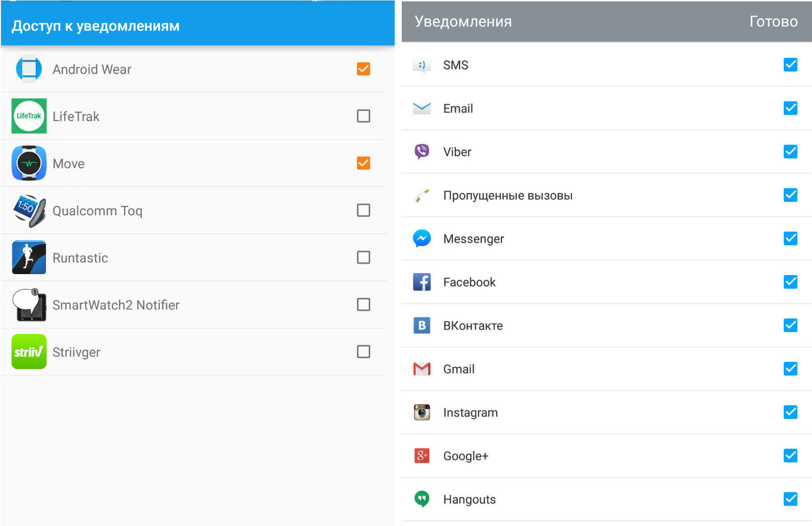
Task: Select the ВКонтакте label
Action: 473,326
